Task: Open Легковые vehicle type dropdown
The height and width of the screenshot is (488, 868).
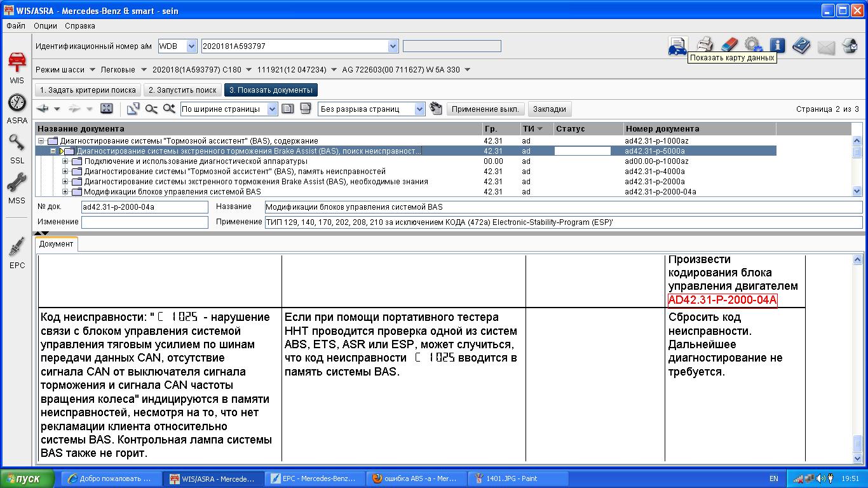Action: [144, 70]
